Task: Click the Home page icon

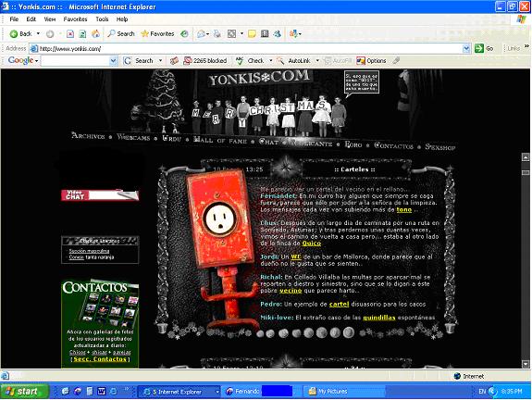Action: (x=95, y=33)
